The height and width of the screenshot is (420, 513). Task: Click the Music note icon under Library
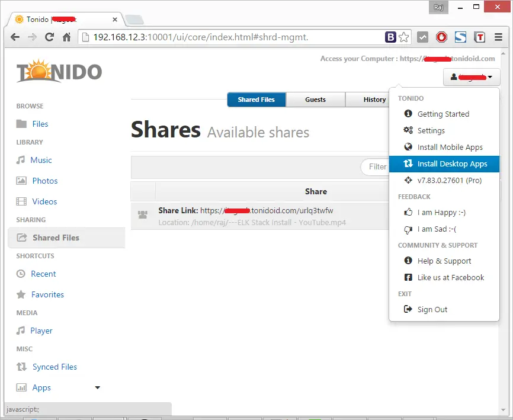point(20,160)
